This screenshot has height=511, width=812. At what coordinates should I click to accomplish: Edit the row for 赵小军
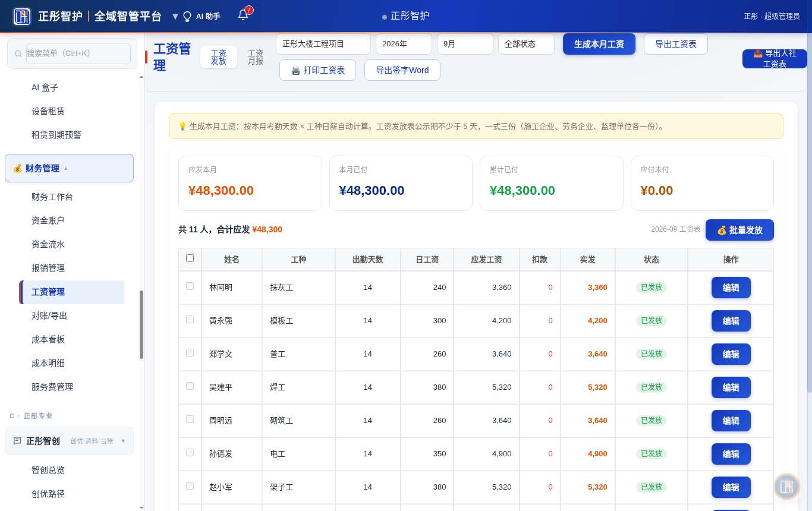coord(731,487)
